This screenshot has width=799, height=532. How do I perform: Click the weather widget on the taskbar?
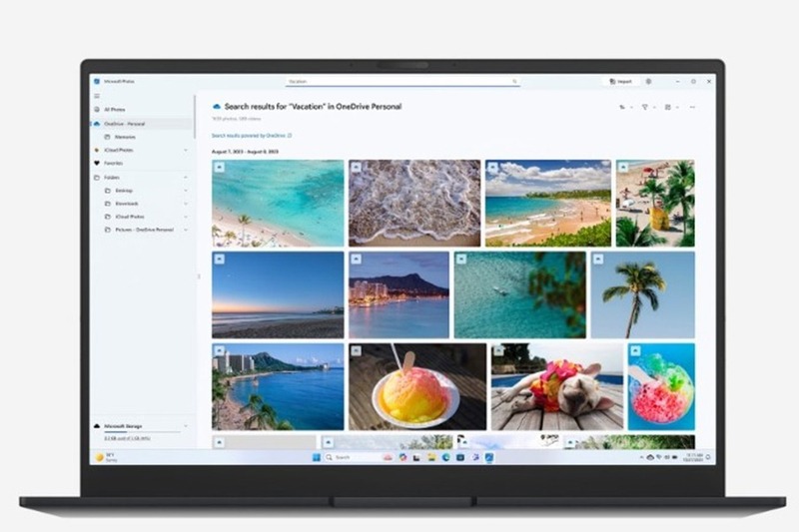coord(104,457)
